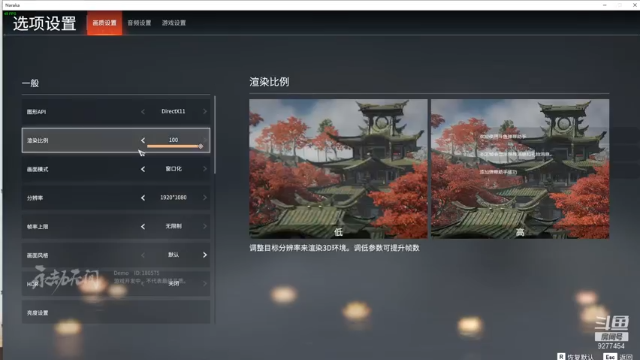The height and width of the screenshot is (360, 640).
Task: Click left arrow for 图形API
Action: pyautogui.click(x=143, y=111)
